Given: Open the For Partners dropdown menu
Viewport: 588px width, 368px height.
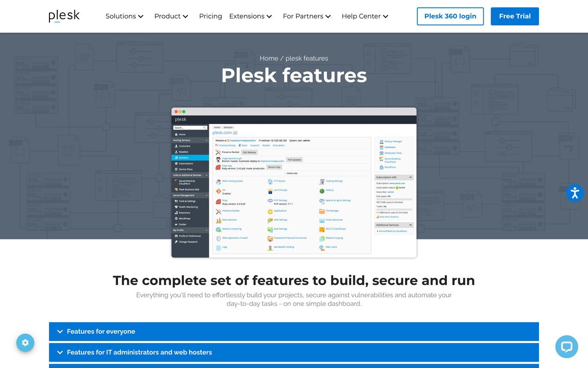Looking at the screenshot, I should point(307,16).
